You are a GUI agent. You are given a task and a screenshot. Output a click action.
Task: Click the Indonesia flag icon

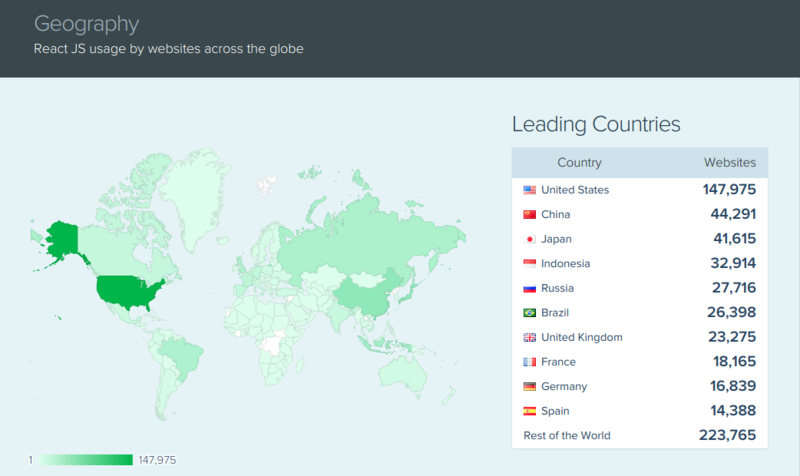coord(530,264)
